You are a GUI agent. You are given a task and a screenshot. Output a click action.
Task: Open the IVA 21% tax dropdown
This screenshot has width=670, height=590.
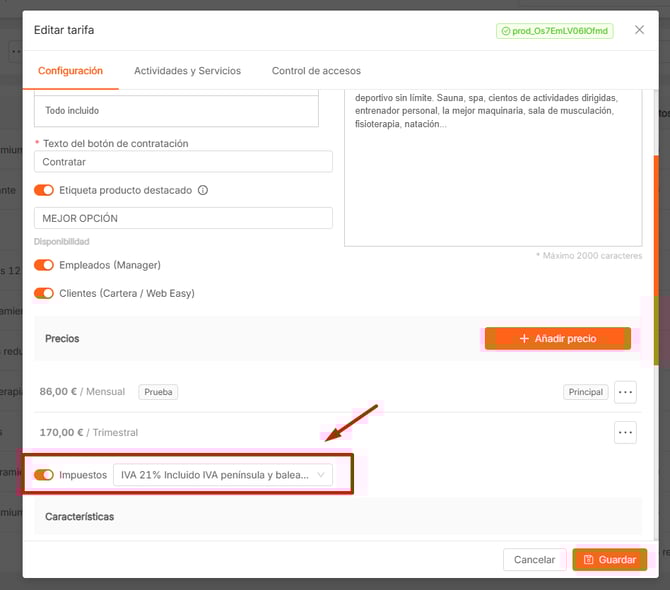223,475
